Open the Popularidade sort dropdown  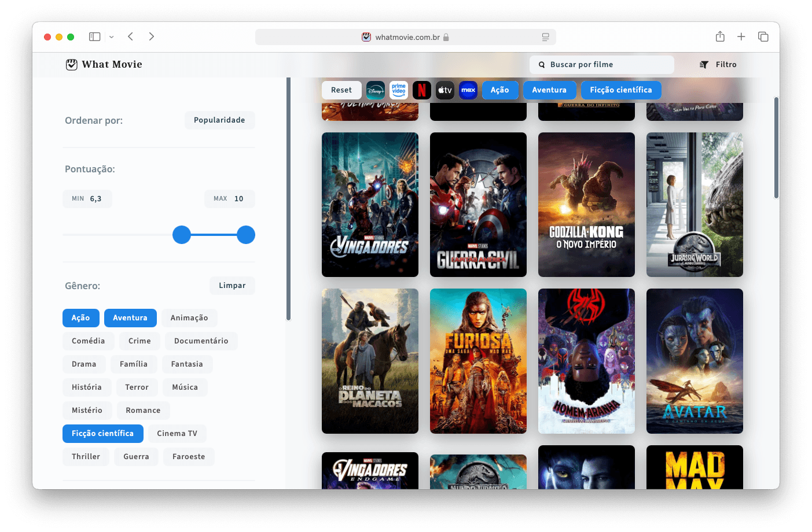pyautogui.click(x=219, y=120)
